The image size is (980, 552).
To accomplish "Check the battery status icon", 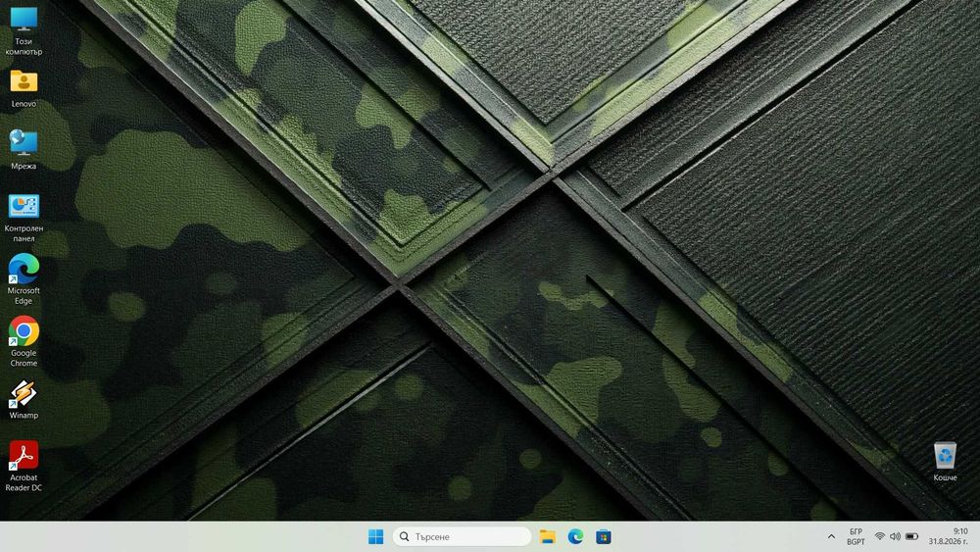I will tap(911, 536).
